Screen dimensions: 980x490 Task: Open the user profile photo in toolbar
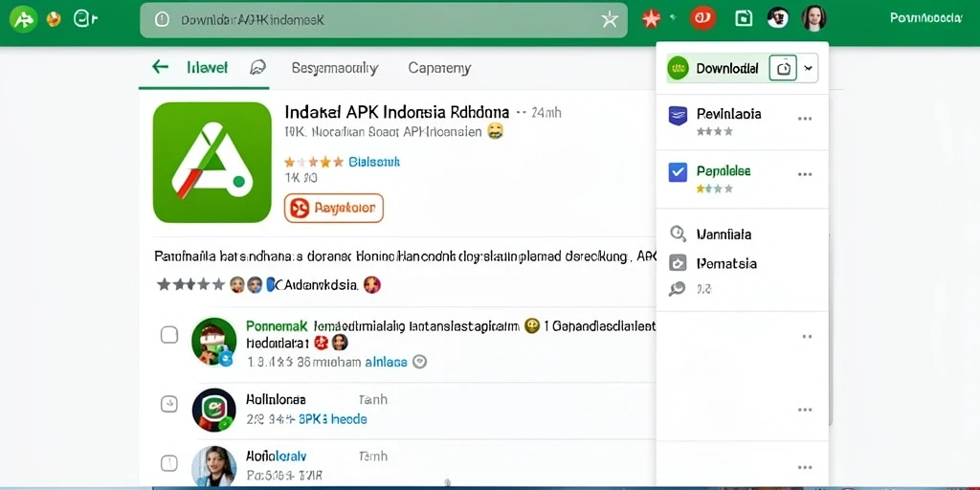click(x=813, y=18)
